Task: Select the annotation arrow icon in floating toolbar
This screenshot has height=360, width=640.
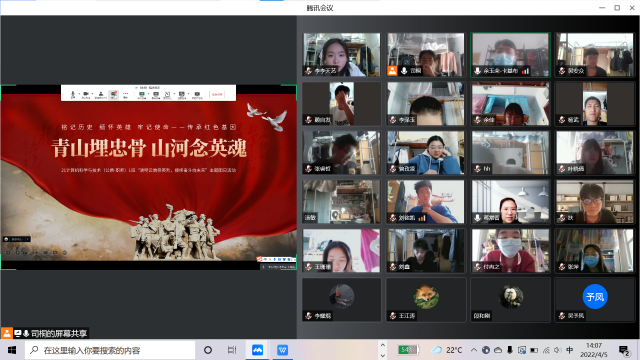Action: click(167, 95)
